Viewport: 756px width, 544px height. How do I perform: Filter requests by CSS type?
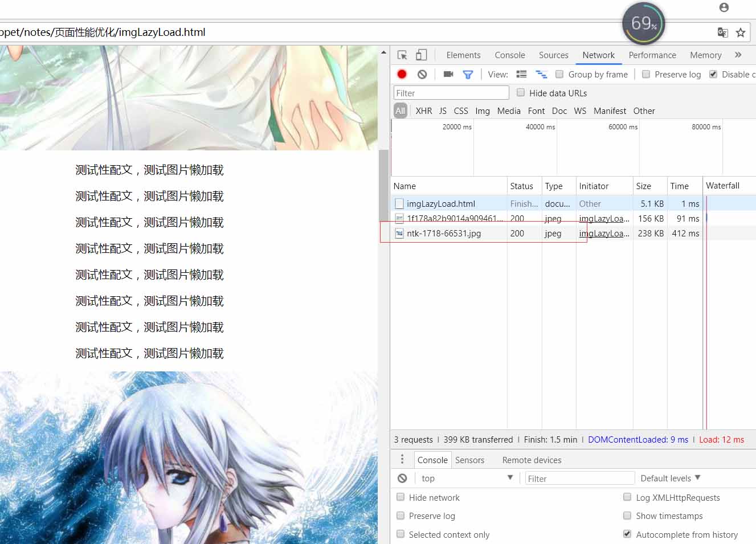pos(461,111)
